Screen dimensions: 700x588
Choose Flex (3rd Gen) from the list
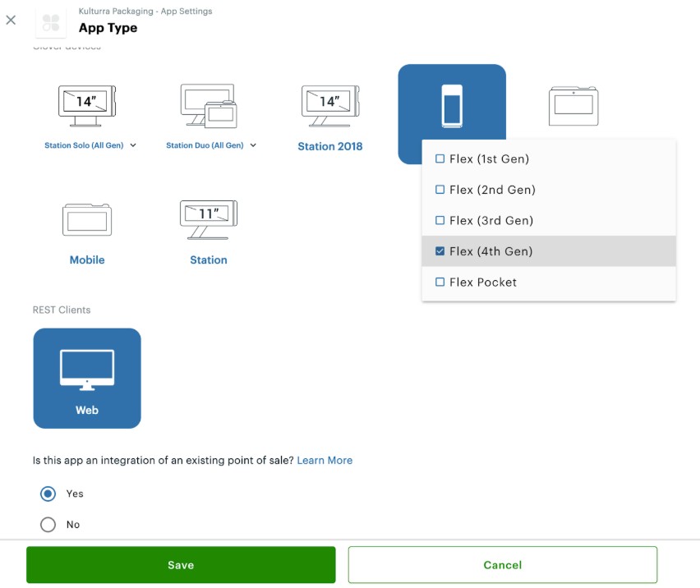(491, 220)
